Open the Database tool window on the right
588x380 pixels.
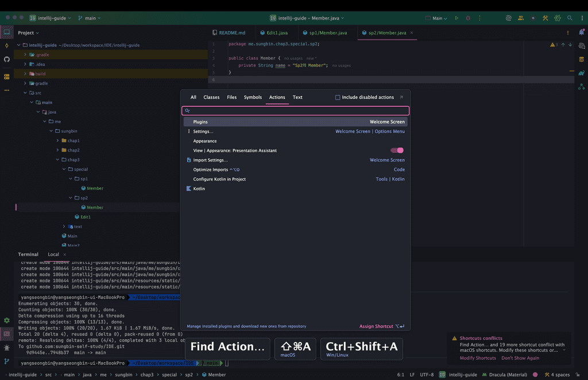point(581,59)
